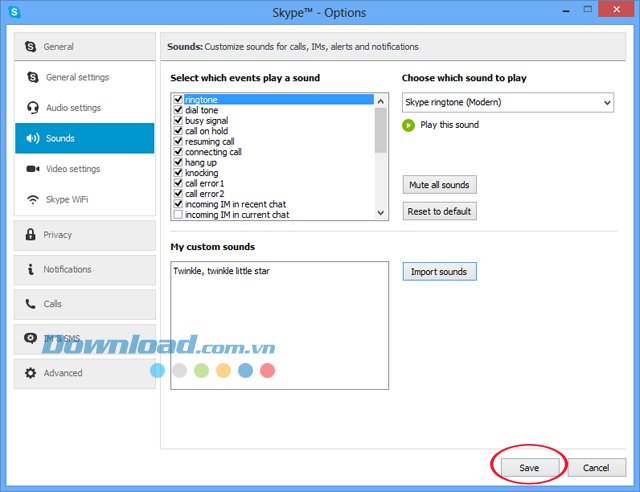Viewport: 640px width, 492px height.
Task: Save the sound options
Action: (x=530, y=468)
